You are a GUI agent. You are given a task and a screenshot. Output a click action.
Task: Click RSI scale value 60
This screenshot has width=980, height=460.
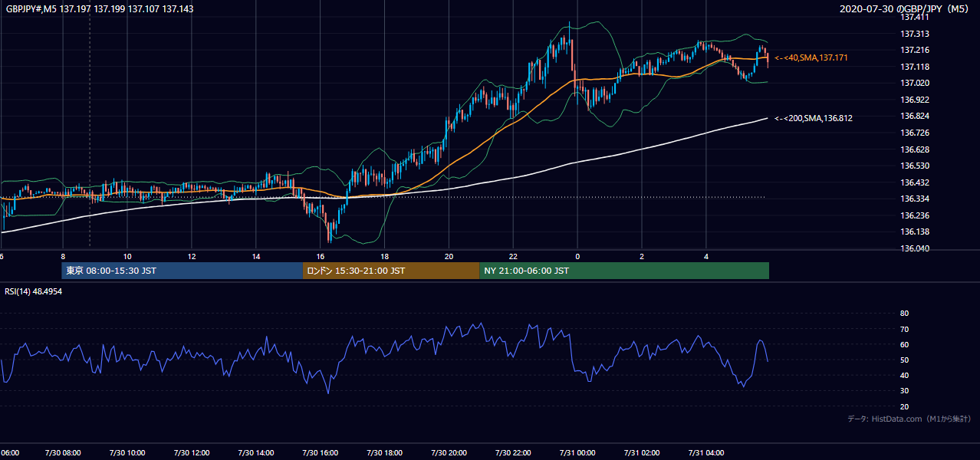905,344
